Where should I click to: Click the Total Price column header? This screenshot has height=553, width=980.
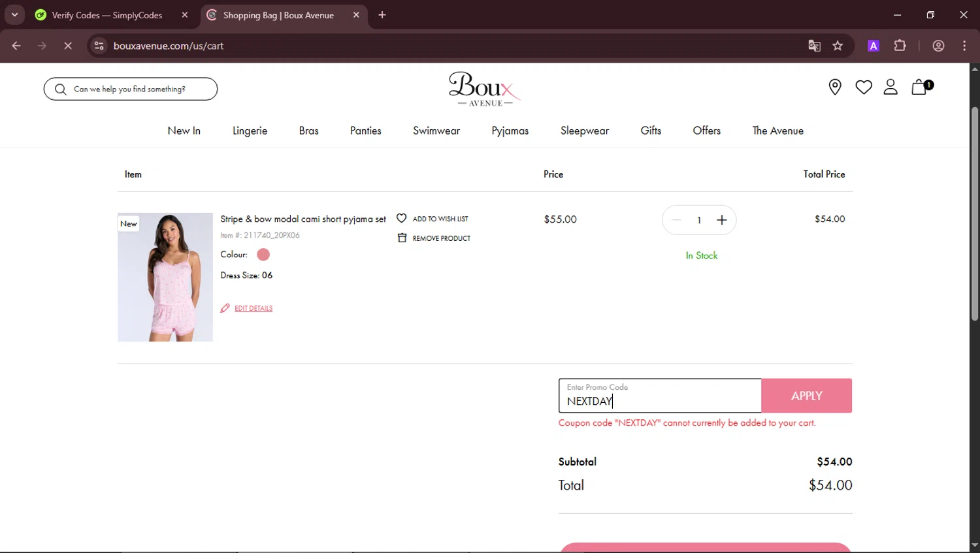point(825,174)
